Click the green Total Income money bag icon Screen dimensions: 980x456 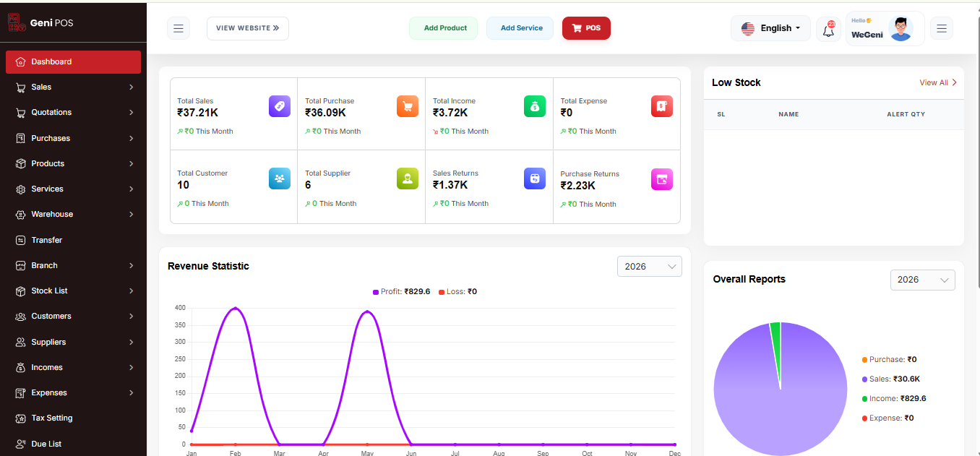535,106
